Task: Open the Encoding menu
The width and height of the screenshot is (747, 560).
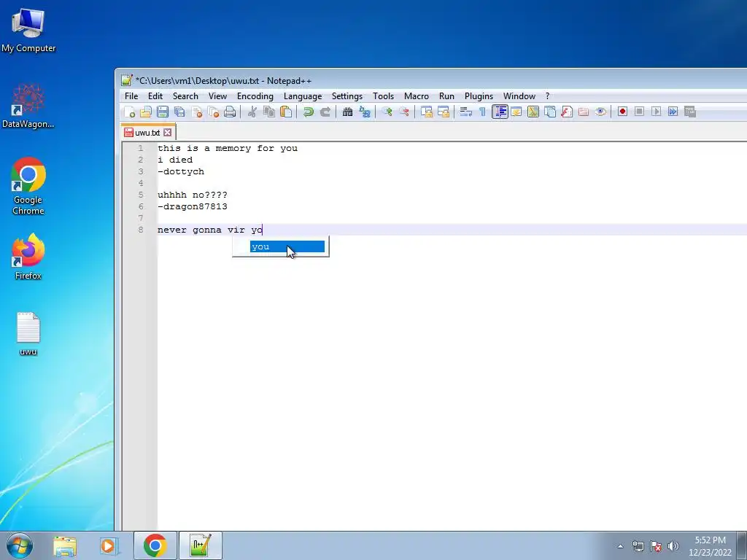Action: (x=255, y=96)
